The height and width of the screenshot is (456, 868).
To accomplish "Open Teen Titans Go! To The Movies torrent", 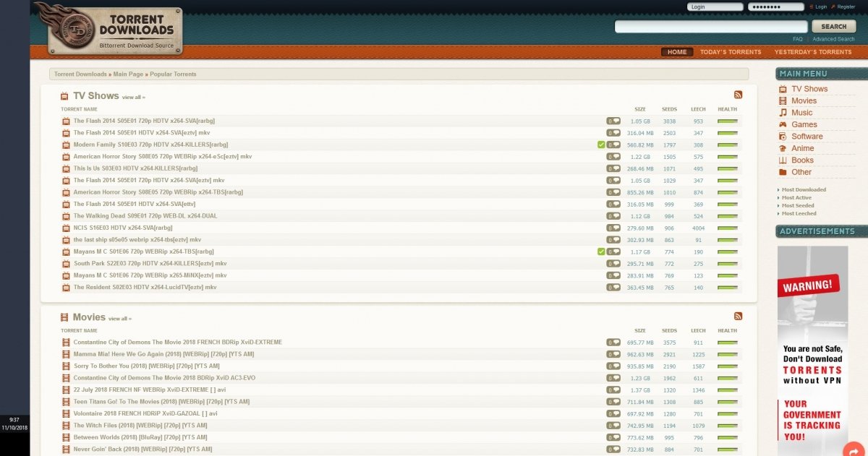I will tap(162, 402).
